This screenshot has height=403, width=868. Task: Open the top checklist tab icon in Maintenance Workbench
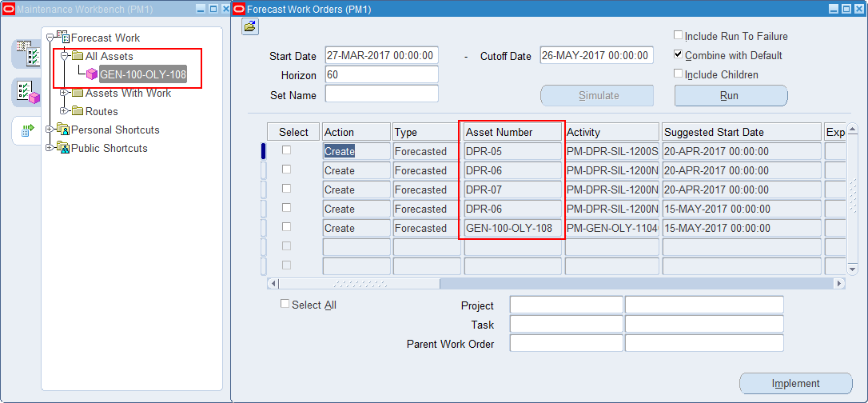tap(26, 54)
